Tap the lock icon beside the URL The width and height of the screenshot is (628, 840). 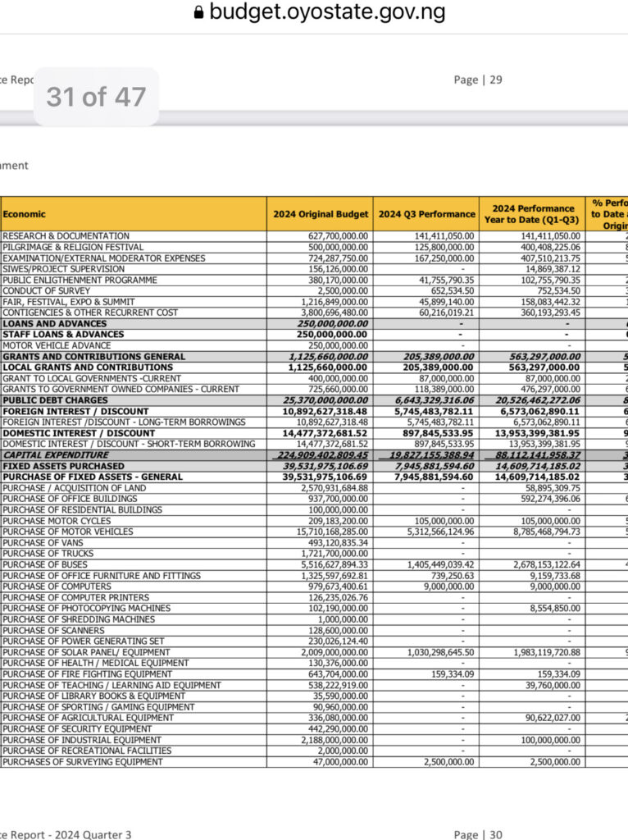tap(198, 12)
